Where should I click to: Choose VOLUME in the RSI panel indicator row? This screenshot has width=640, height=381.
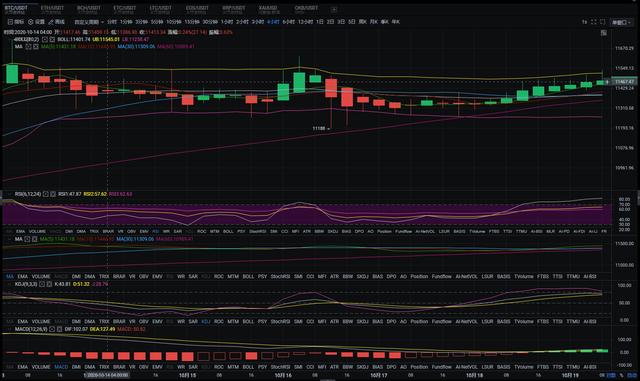pyautogui.click(x=37, y=232)
